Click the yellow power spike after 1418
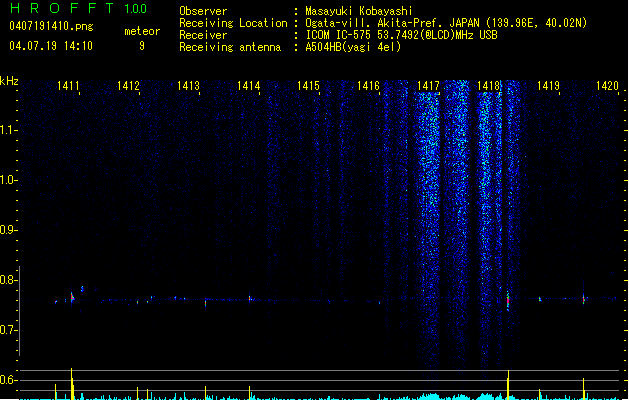The width and height of the screenshot is (629, 400). coord(508,385)
